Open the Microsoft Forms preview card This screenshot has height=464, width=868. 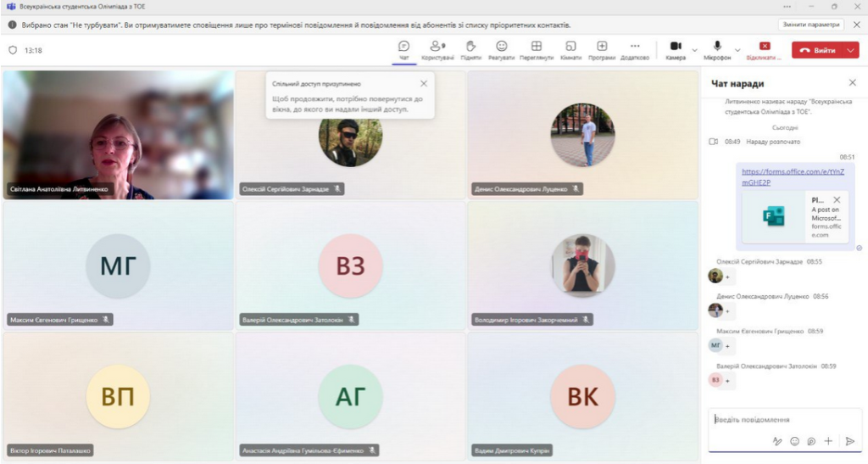795,217
